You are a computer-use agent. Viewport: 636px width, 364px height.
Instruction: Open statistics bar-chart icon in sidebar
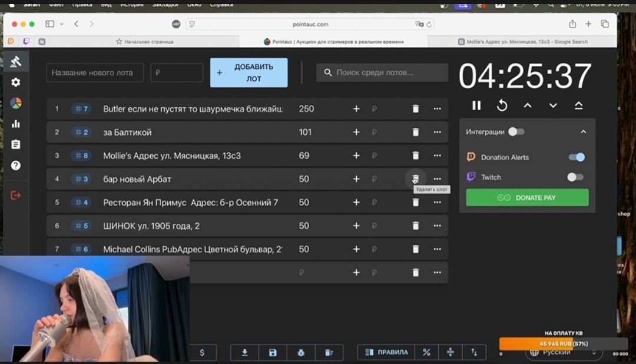16,124
